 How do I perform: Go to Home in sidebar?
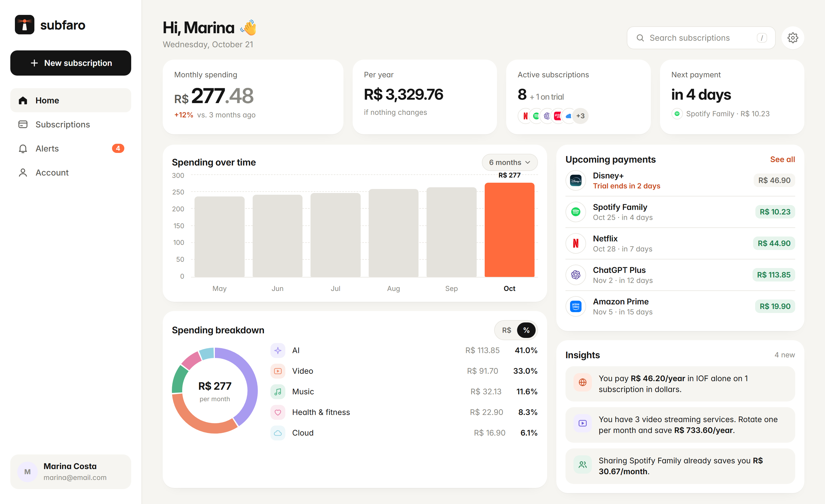tap(71, 101)
